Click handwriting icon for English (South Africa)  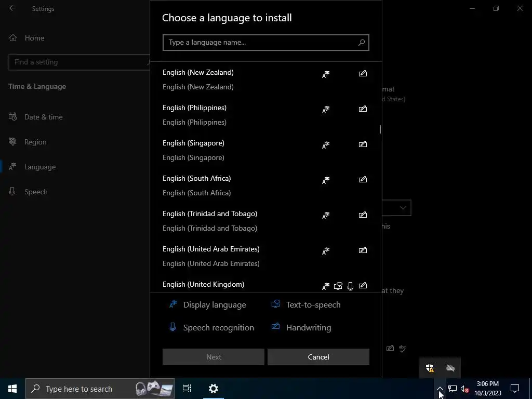[x=363, y=179]
